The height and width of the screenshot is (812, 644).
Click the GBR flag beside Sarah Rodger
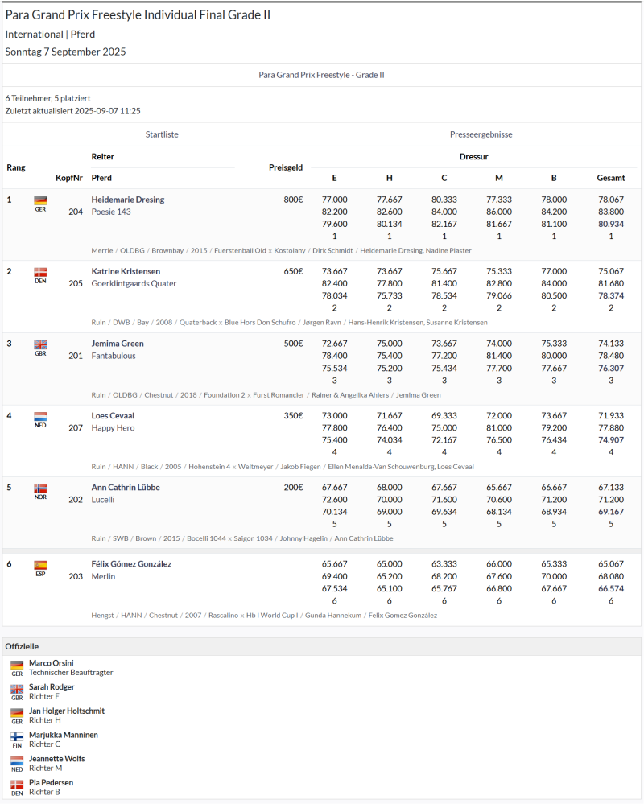tap(17, 689)
